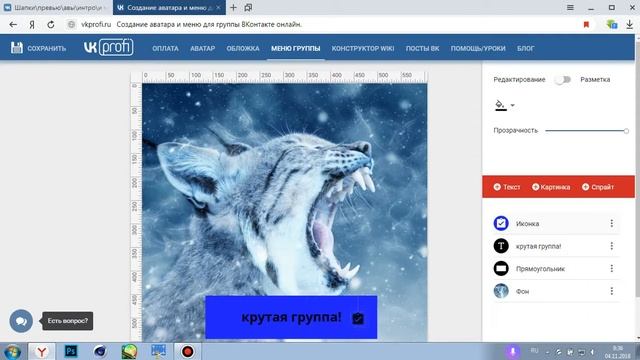This screenshot has width=640, height=360.
Task: Click the крутая группа! text on canvas
Action: point(291,317)
